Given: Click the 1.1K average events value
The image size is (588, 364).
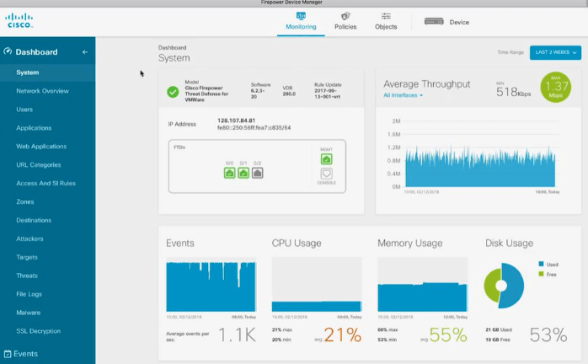Looking at the screenshot, I should pos(237,335).
